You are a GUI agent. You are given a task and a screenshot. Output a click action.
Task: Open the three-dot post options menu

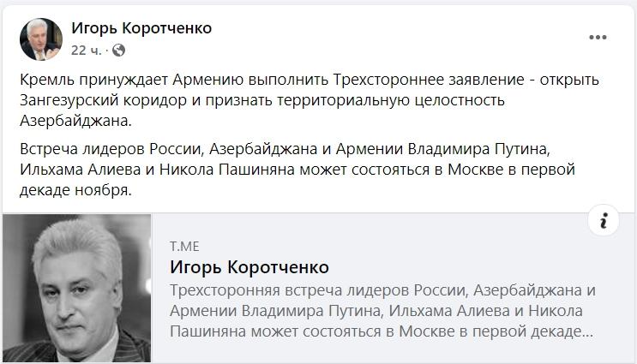pyautogui.click(x=598, y=38)
